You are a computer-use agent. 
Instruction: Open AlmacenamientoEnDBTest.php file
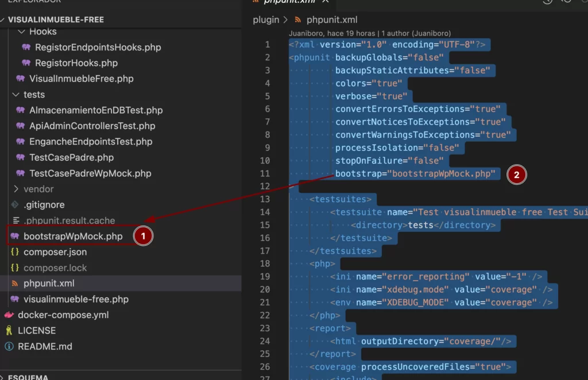tap(96, 110)
